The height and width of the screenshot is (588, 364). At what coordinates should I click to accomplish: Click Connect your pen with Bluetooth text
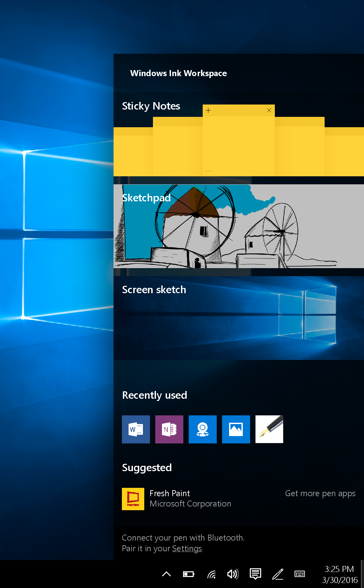183,538
